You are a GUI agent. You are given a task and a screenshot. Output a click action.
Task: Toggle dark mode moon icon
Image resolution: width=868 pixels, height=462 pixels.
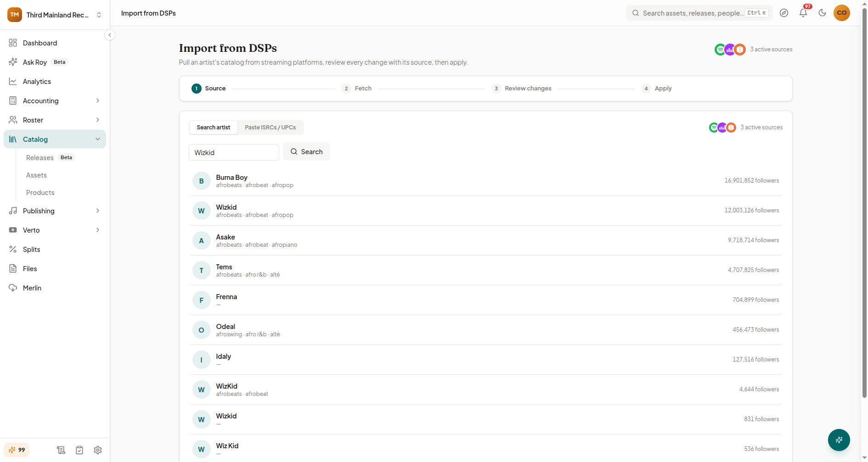823,13
